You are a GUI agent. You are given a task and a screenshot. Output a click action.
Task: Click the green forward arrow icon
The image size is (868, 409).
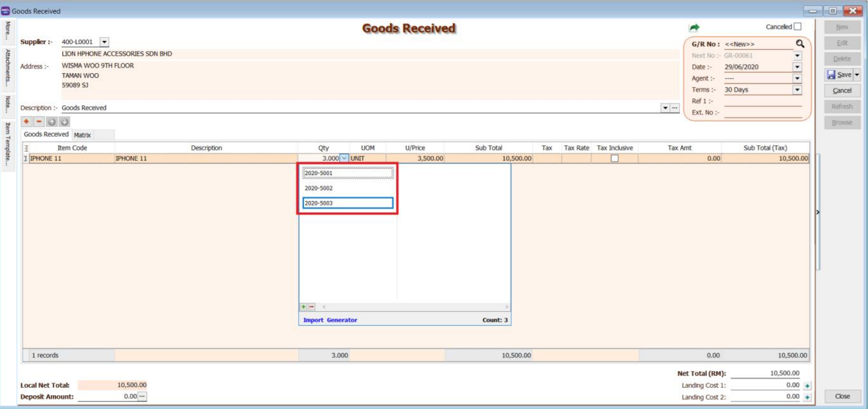pyautogui.click(x=694, y=28)
